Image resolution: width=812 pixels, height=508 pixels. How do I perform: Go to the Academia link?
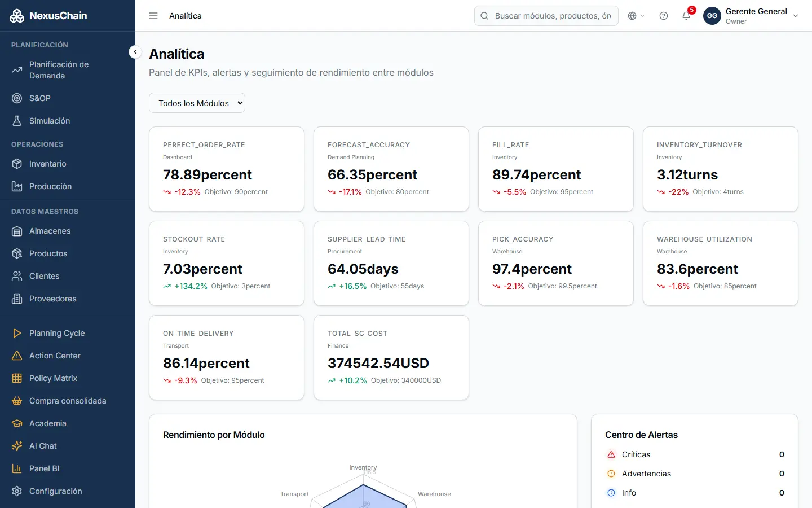68,423
